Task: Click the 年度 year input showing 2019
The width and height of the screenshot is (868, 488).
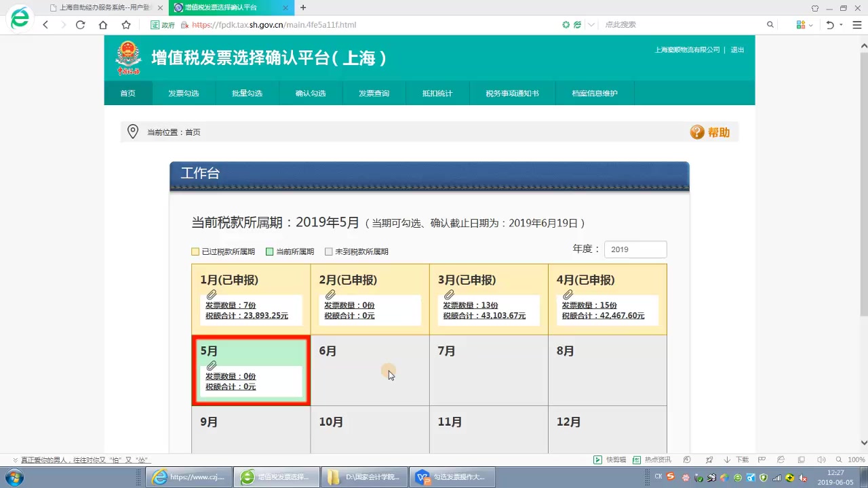Action: (x=635, y=249)
